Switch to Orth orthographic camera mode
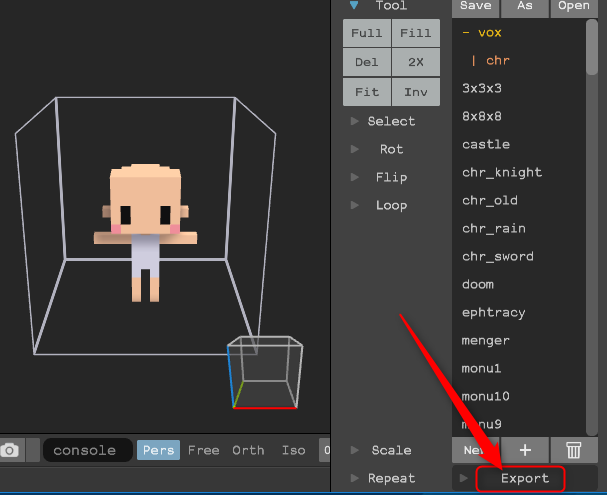 248,450
